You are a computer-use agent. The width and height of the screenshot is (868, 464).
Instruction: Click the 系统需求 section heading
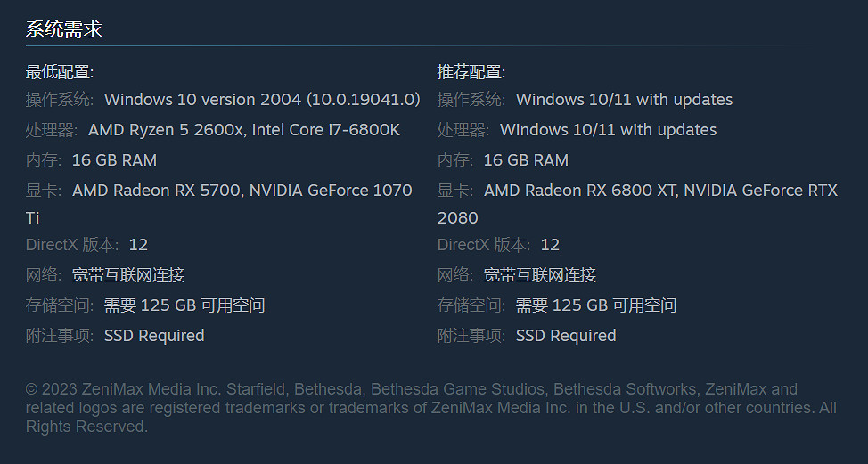coord(63,29)
